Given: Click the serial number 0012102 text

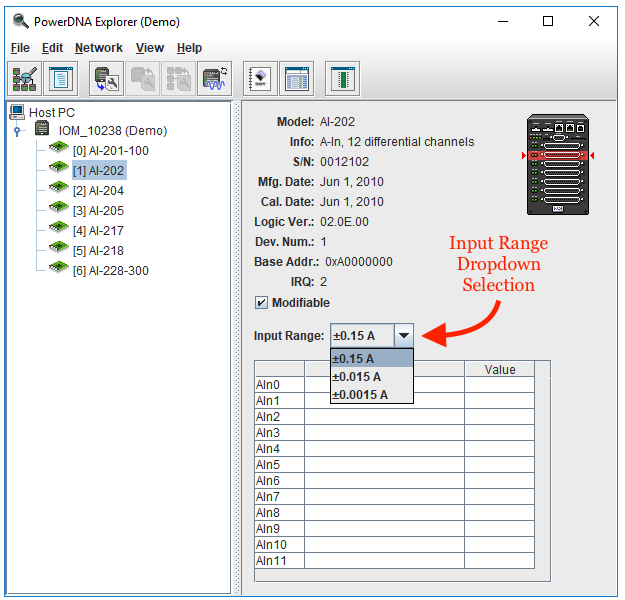Looking at the screenshot, I should pos(344,162).
